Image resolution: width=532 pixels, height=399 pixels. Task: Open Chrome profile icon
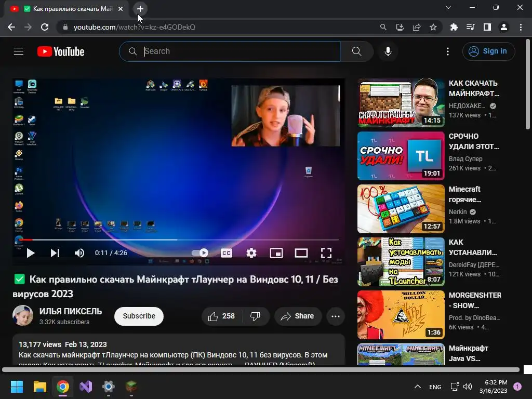coord(504,27)
